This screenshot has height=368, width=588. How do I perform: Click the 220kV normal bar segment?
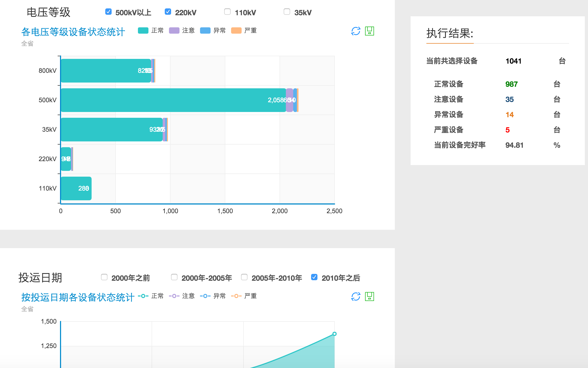pyautogui.click(x=66, y=159)
